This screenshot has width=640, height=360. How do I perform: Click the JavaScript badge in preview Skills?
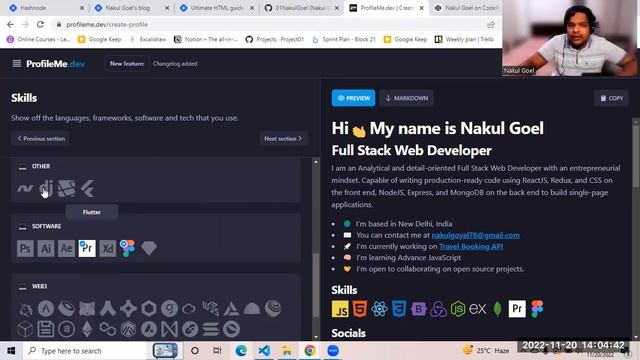(340, 309)
